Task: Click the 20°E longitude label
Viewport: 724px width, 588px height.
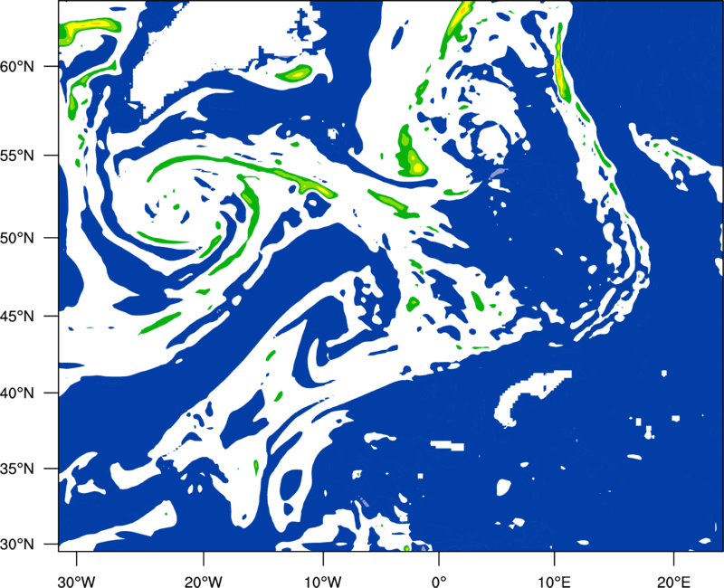Action: pos(673,582)
